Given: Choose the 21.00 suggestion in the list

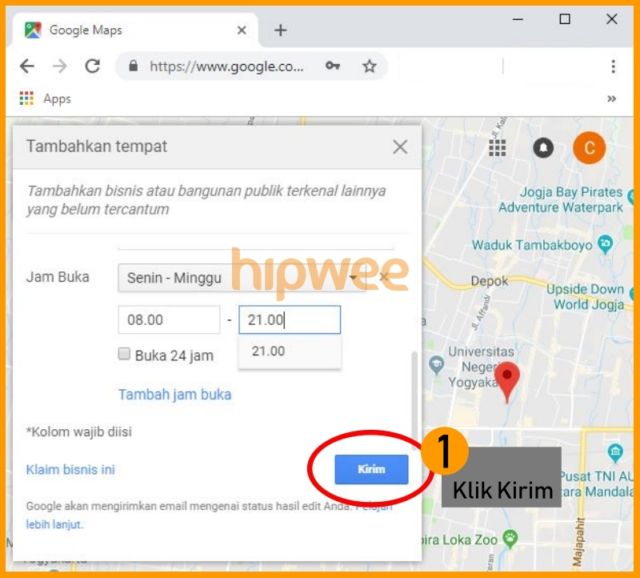Looking at the screenshot, I should tap(289, 351).
